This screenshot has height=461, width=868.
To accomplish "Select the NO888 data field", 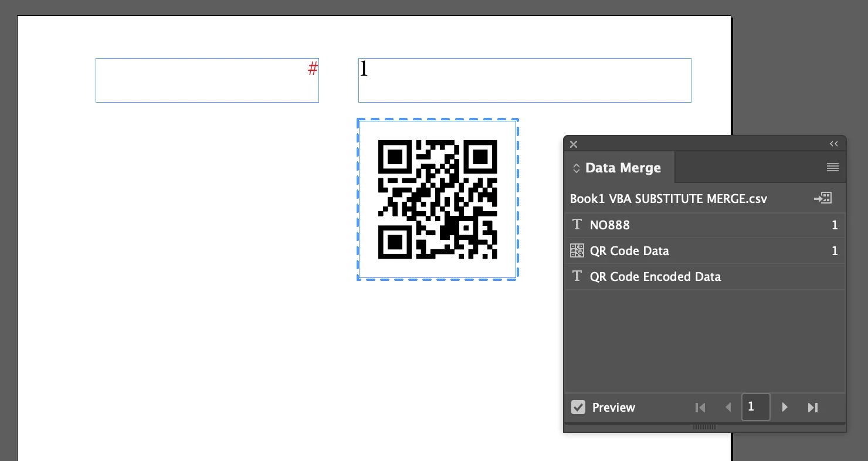I will (x=704, y=225).
